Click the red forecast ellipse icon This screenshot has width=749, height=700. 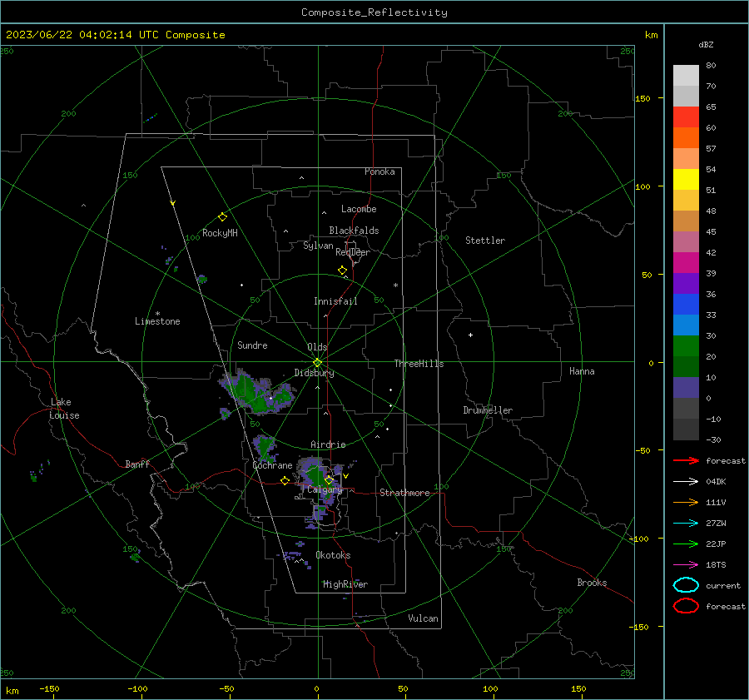[x=686, y=606]
